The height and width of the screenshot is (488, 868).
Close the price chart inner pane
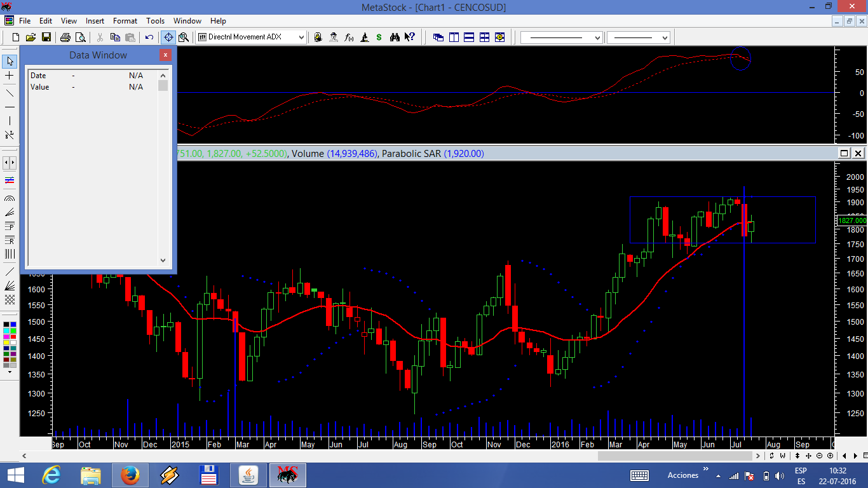858,153
